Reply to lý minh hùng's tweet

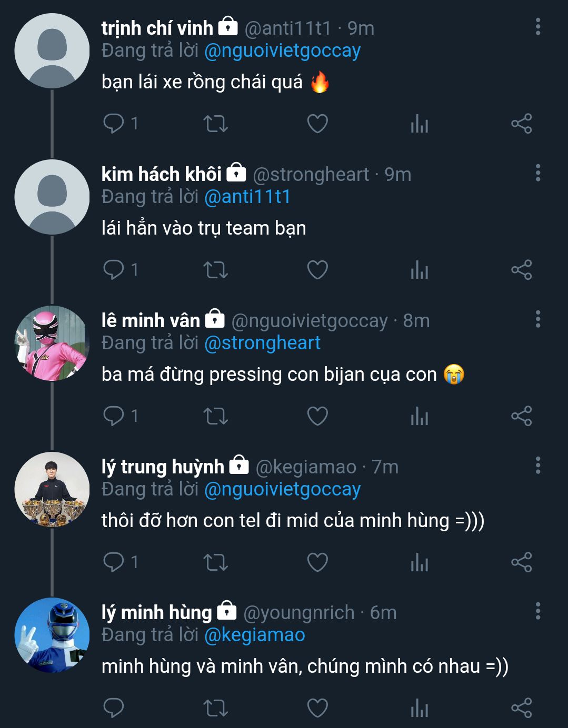coord(114,708)
